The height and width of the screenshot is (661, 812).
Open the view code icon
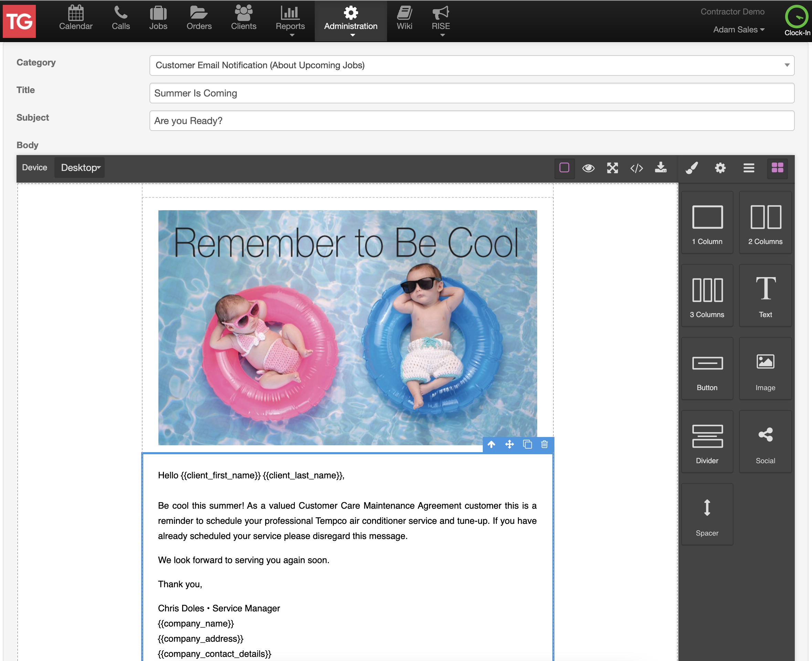click(x=637, y=168)
